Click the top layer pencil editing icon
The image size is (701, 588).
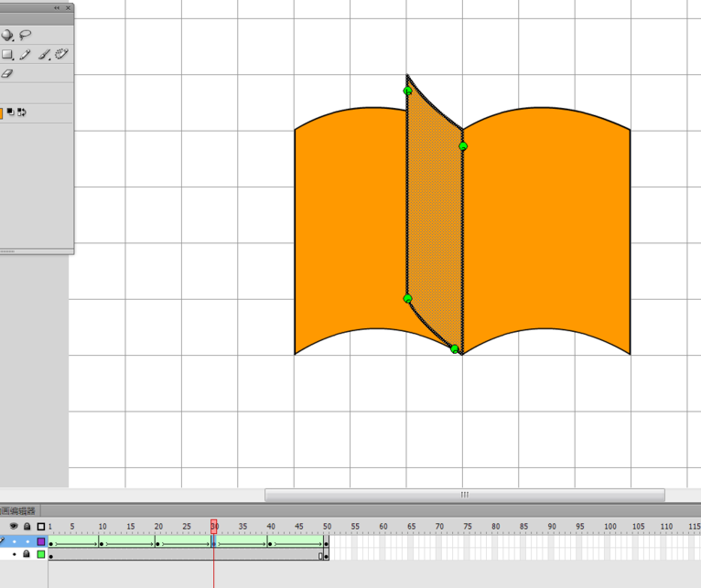[x=2, y=541]
